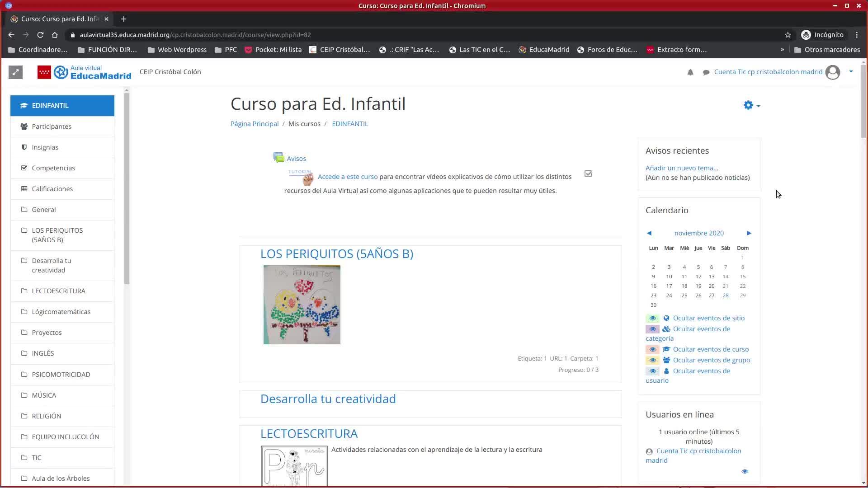Click the full-screen toggle icon in header
The width and height of the screenshot is (868, 488).
click(x=15, y=72)
